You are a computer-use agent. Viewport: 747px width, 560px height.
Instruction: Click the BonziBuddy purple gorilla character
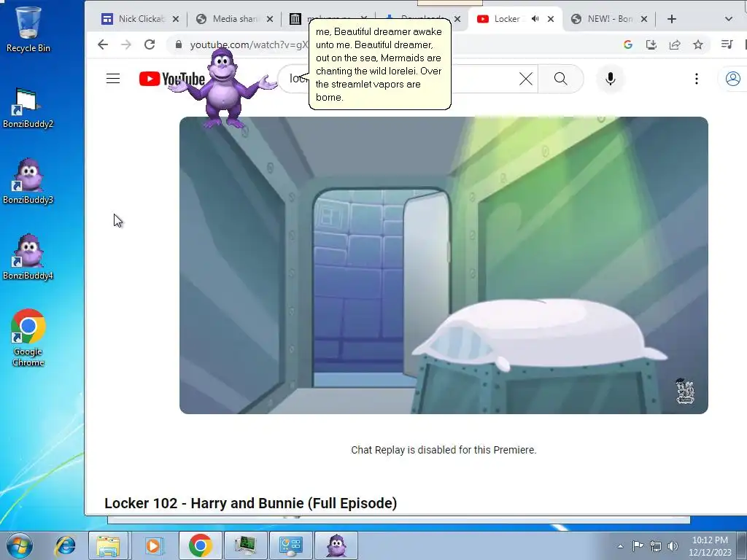click(223, 88)
